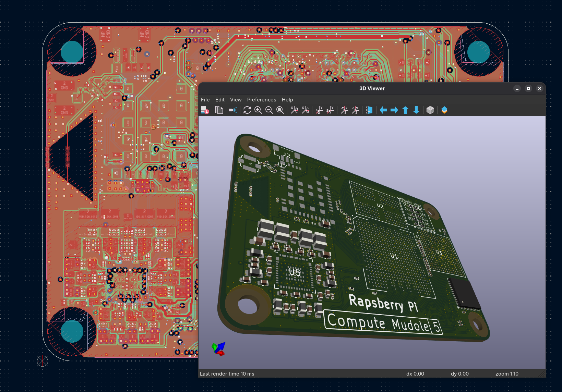This screenshot has height=392, width=562.
Task: Reload the board in 3D Viewer
Action: tap(205, 110)
